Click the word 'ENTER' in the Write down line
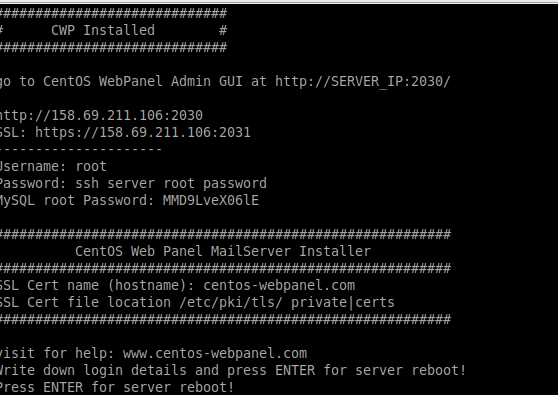The height and width of the screenshot is (395, 558). tap(295, 370)
